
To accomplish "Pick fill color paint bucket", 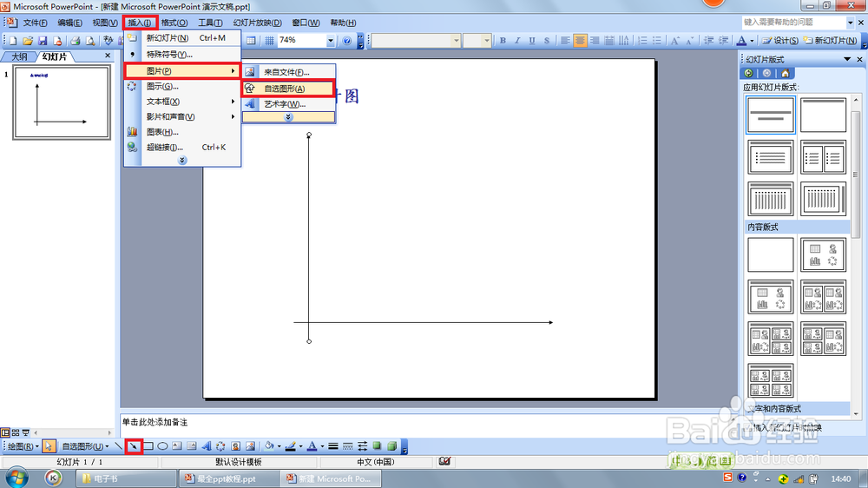I will [269, 446].
